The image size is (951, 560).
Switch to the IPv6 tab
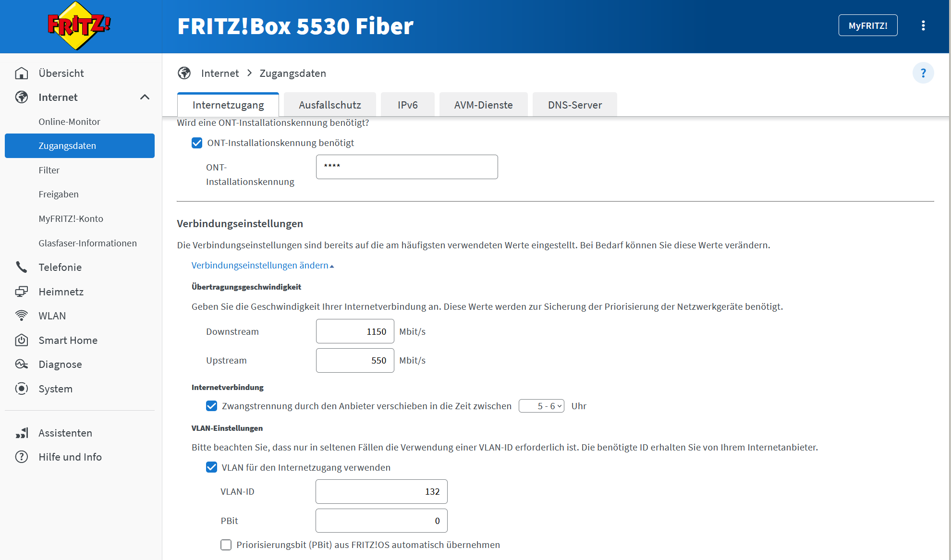coord(407,105)
